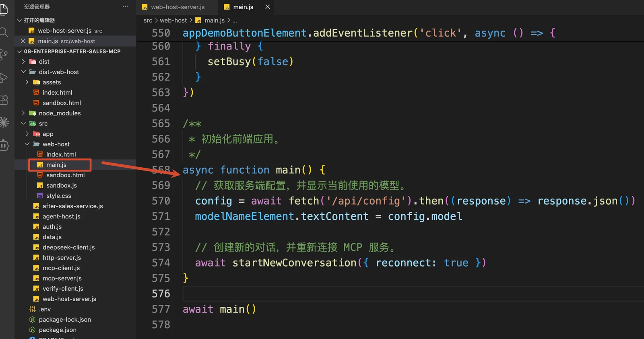Close the main.js editor tab

[267, 7]
